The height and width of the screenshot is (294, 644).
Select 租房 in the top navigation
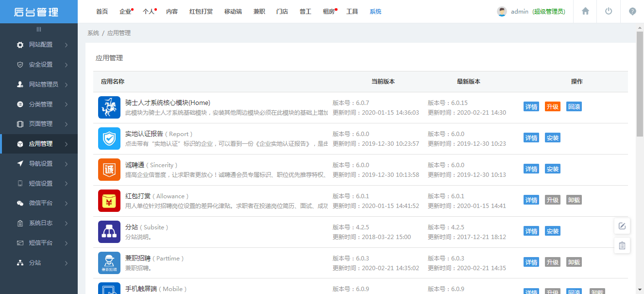pos(329,12)
